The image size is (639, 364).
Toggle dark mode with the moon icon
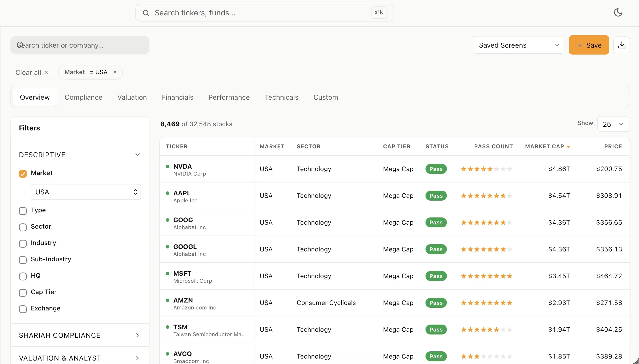(x=618, y=12)
